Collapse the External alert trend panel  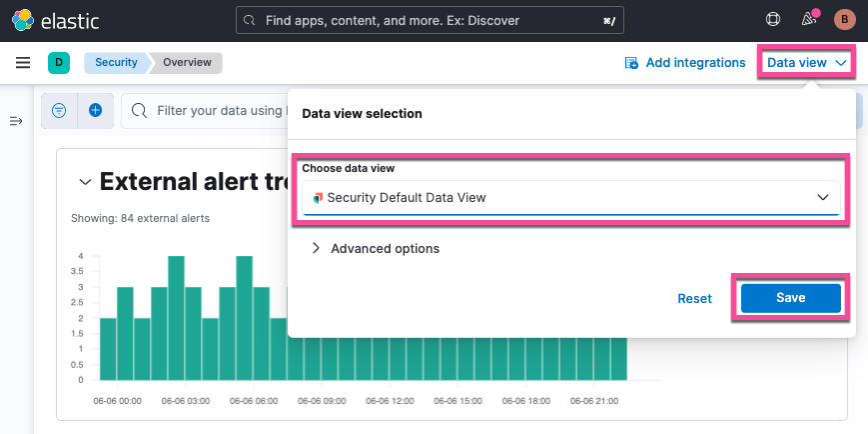[84, 181]
